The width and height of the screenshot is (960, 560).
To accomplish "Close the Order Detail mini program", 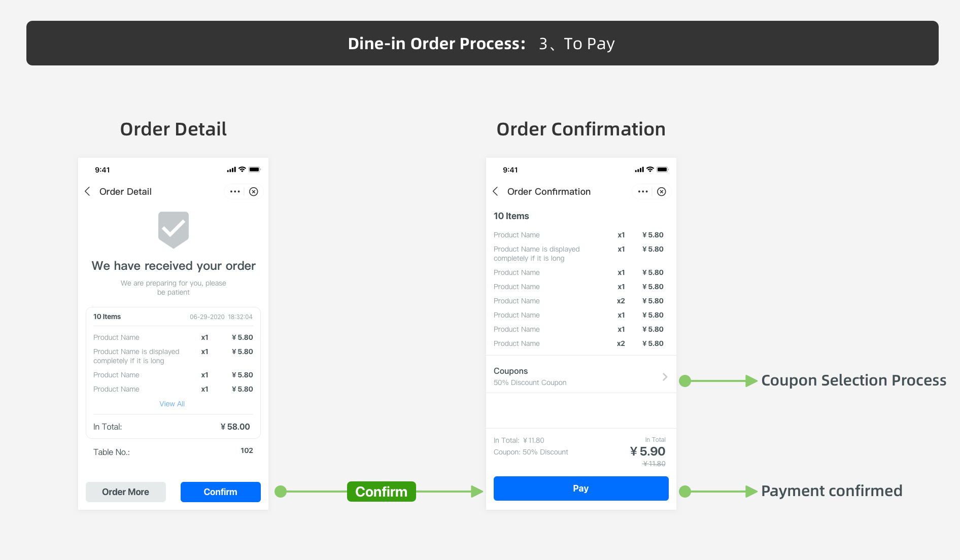I will click(254, 192).
